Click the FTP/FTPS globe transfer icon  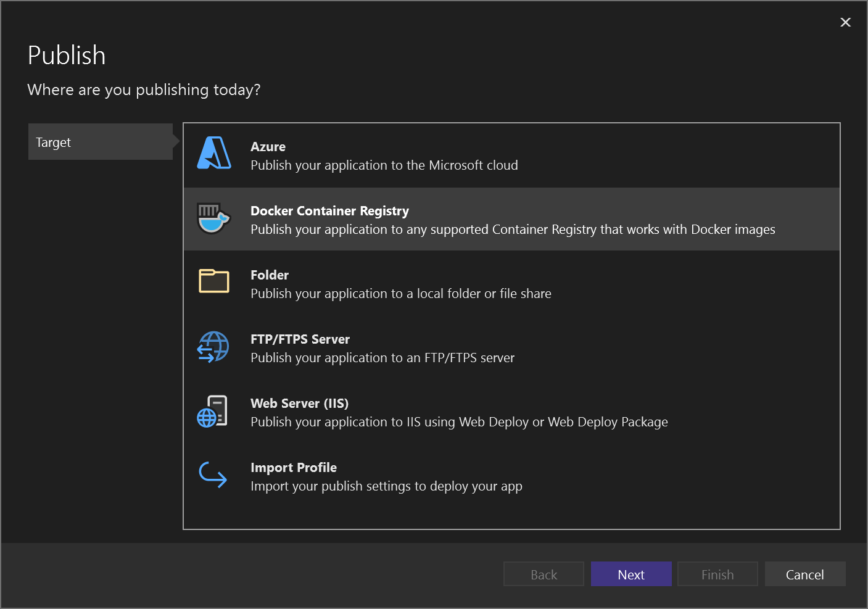click(x=213, y=347)
